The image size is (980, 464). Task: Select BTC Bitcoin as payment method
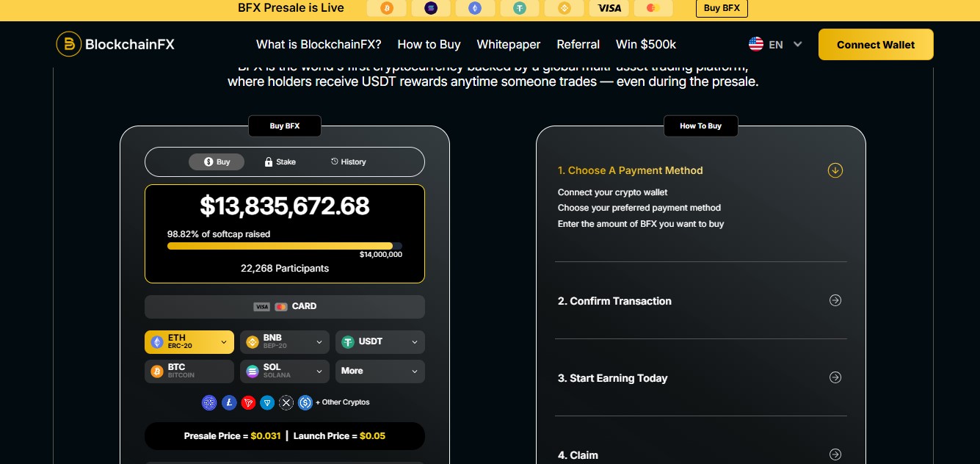(x=189, y=371)
